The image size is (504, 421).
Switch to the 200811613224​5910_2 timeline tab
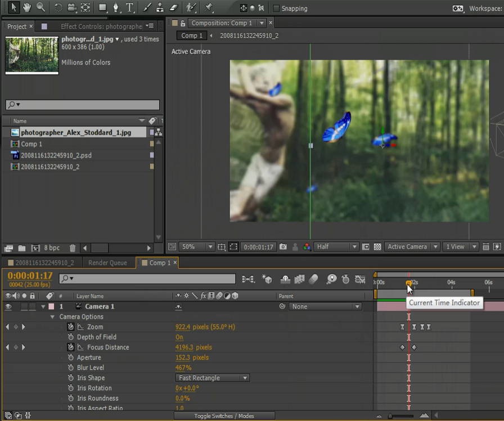tap(44, 263)
